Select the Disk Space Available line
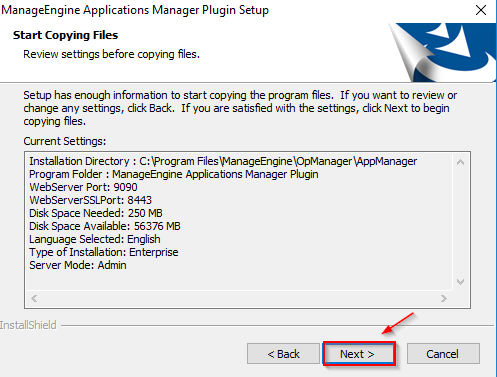The image size is (497, 377). pyautogui.click(x=105, y=226)
